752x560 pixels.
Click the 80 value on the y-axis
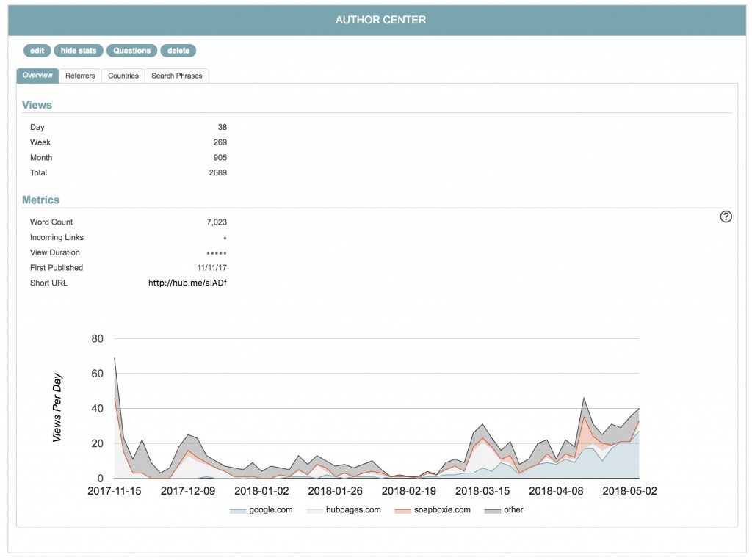(98, 338)
